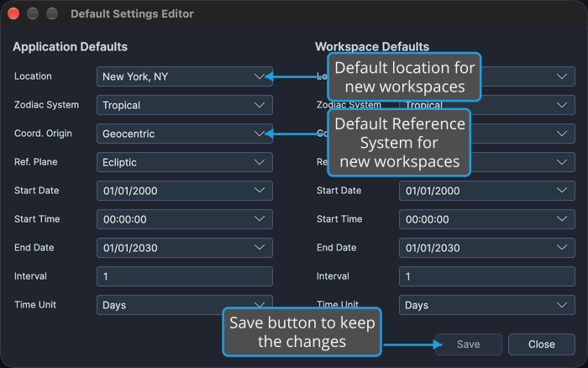The height and width of the screenshot is (368, 588).
Task: Open Workspace Defaults End Date picker
Action: click(x=486, y=248)
